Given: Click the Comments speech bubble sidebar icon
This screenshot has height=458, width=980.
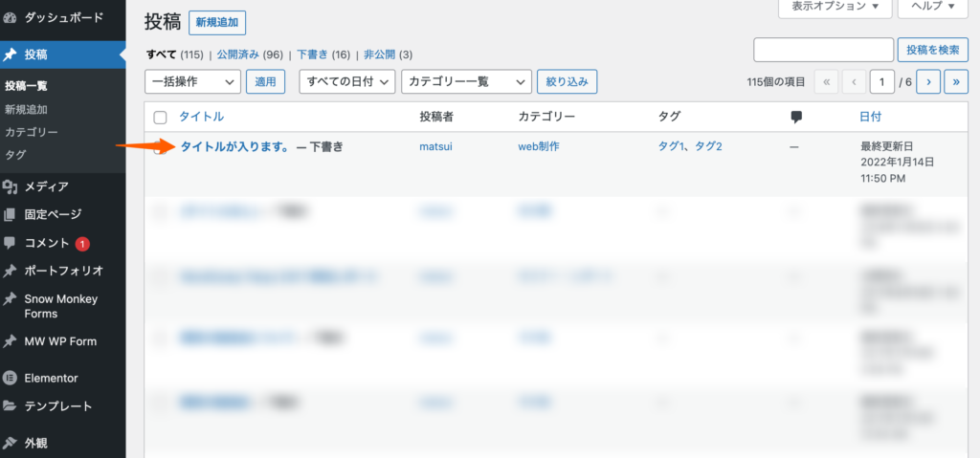Looking at the screenshot, I should pos(11,243).
